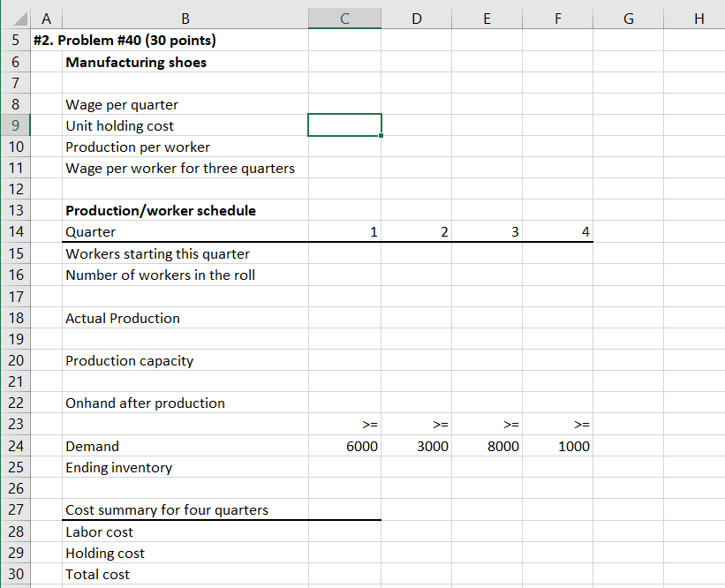Select column A header
725x588 pixels.
click(x=46, y=19)
